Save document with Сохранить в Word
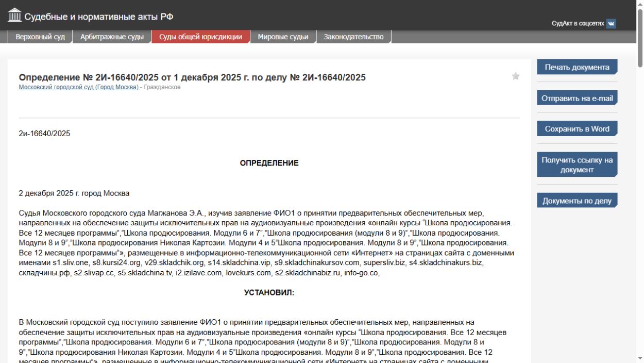This screenshot has width=644, height=363. (577, 129)
